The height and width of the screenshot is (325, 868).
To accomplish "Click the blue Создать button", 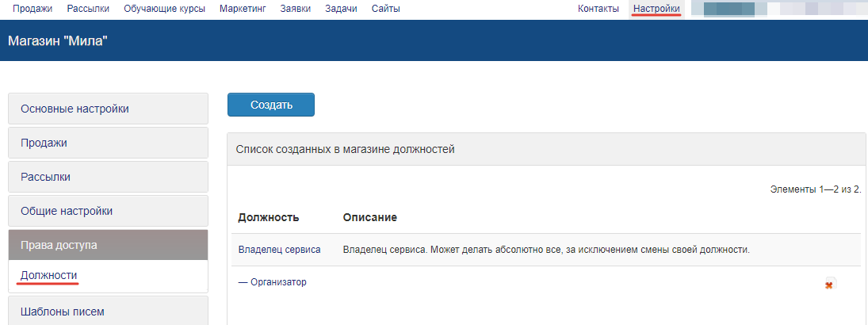I will point(271,105).
